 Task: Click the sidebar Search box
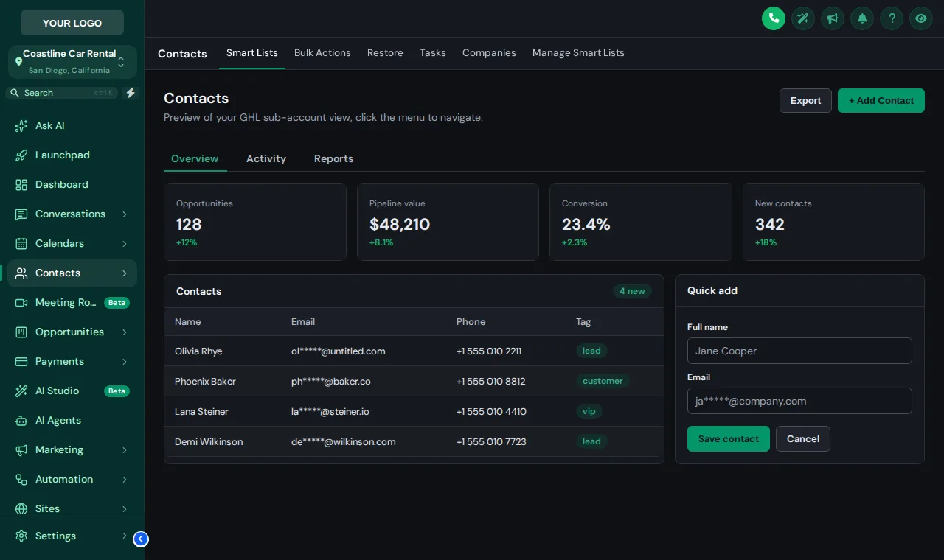coord(62,93)
